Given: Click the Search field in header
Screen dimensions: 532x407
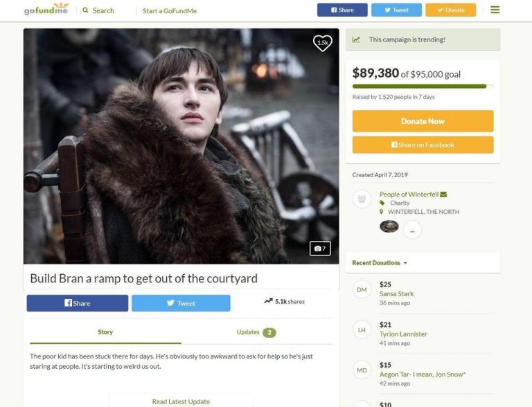Looking at the screenshot, I should 99,10.
